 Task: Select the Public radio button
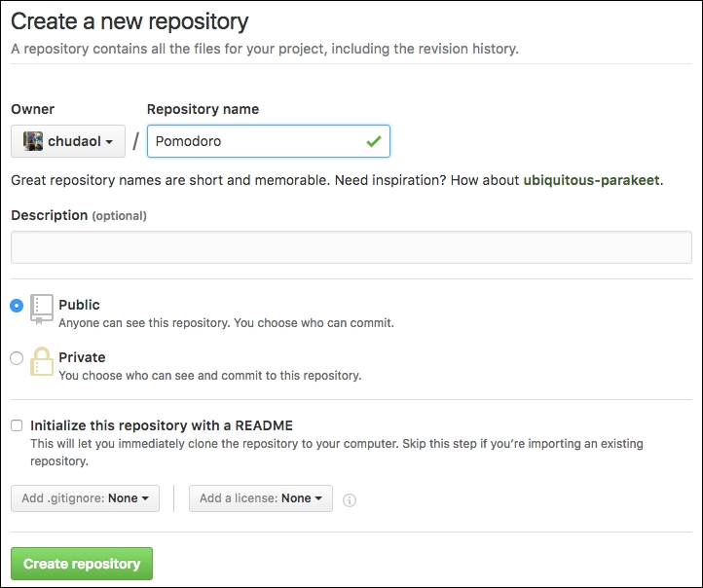coord(17,306)
